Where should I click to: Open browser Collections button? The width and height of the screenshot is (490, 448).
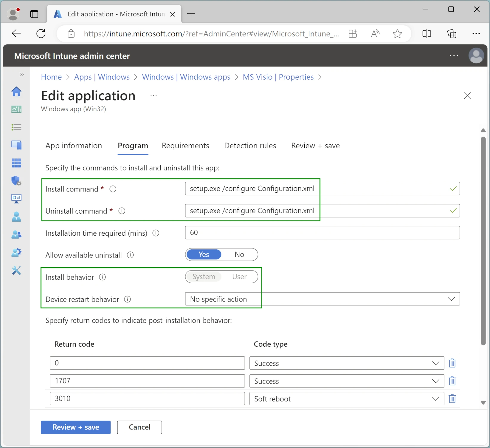pyautogui.click(x=452, y=34)
